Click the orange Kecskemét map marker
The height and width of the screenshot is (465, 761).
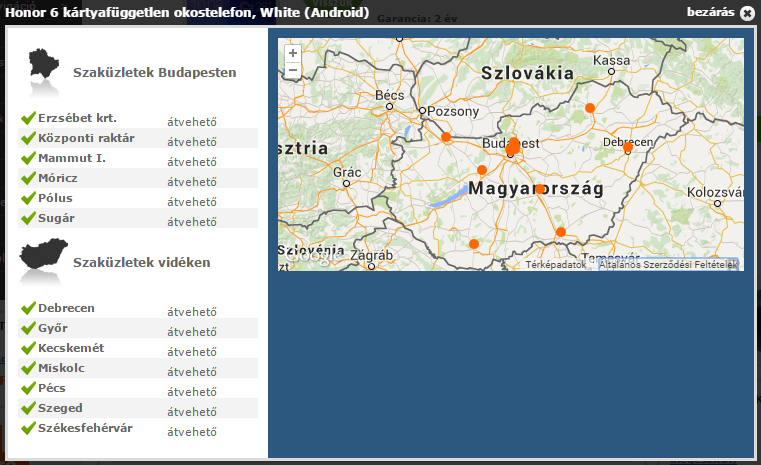click(x=540, y=189)
